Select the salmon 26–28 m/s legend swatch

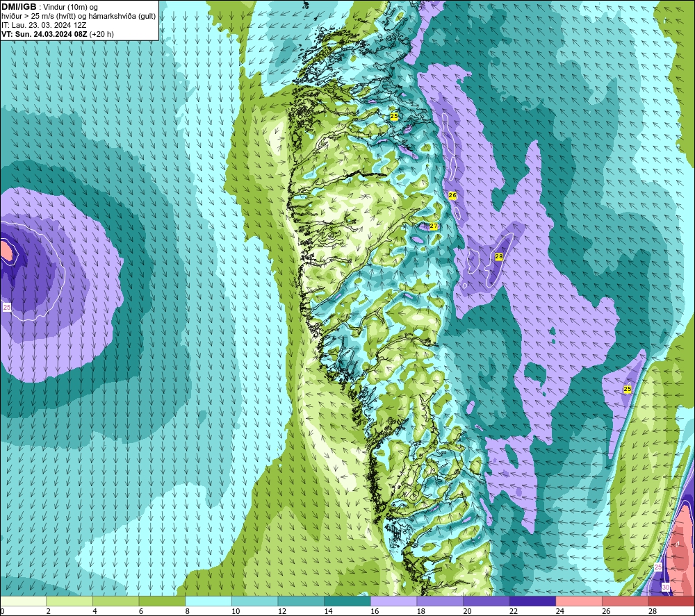tap(625, 601)
